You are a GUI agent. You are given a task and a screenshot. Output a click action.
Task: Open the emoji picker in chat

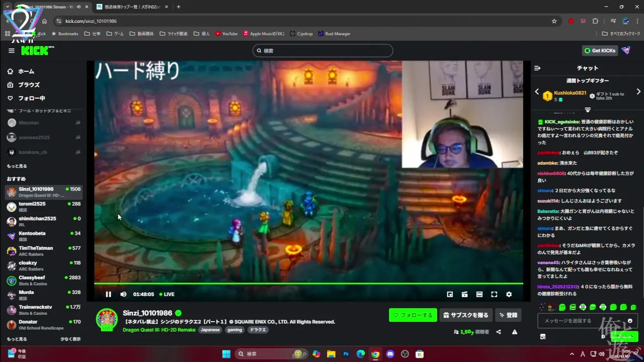click(x=630, y=321)
